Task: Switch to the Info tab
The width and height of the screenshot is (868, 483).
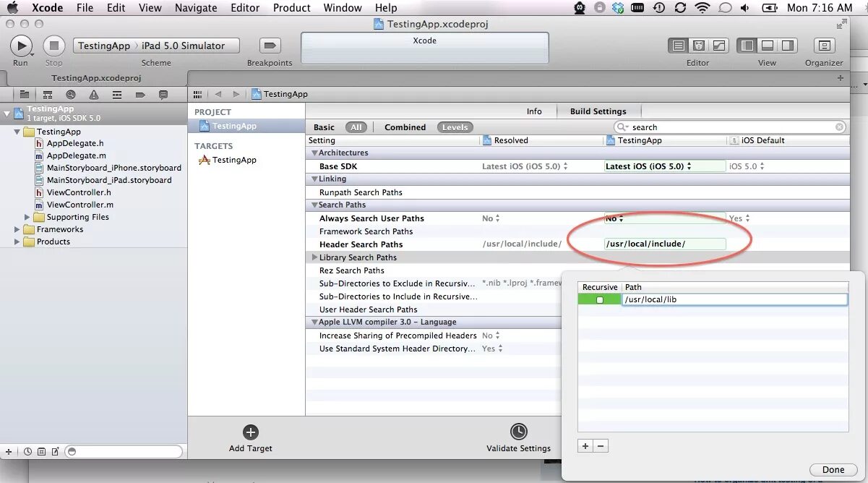Action: pos(534,111)
